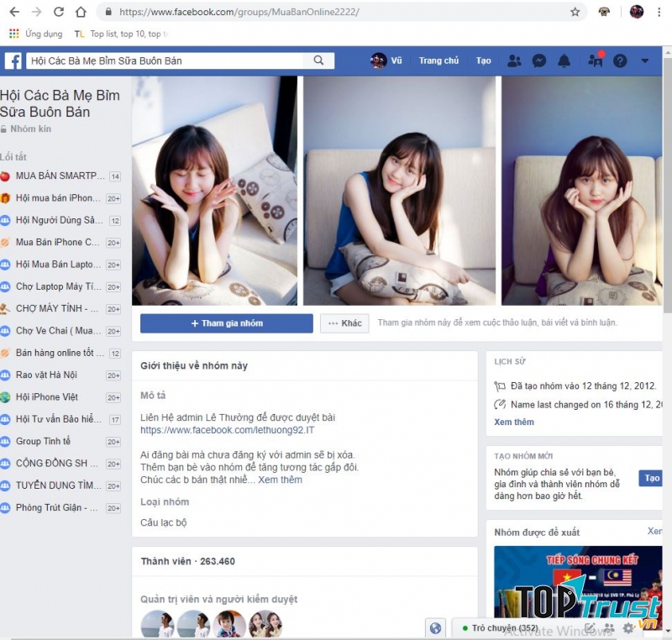This screenshot has height=640, width=672.
Task: Switch to Trang chủ menu item
Action: coord(438,60)
